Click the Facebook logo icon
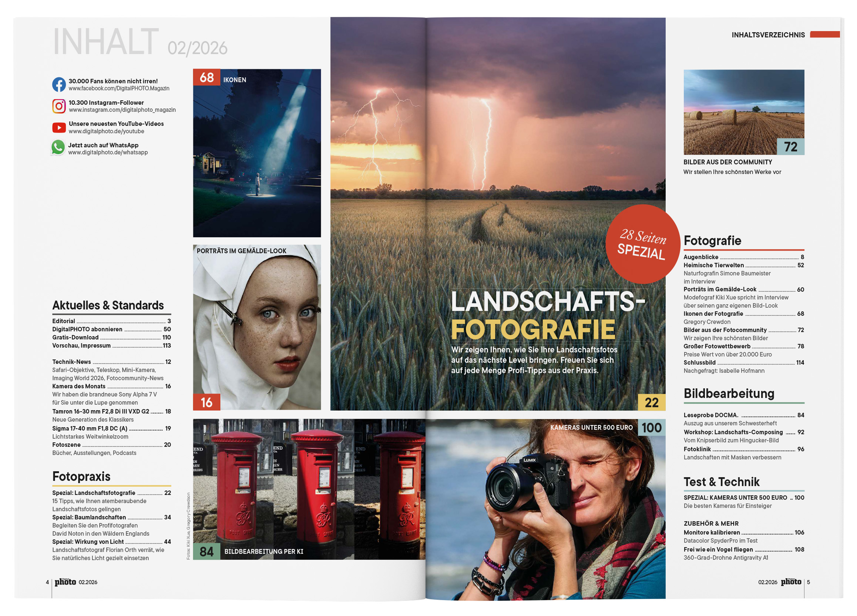Viewport: 857px width, 616px height. point(58,85)
